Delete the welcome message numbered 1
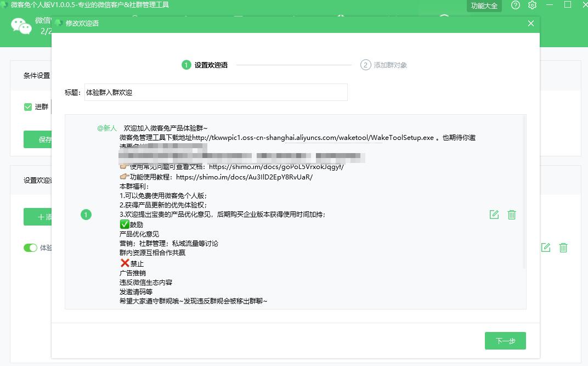 click(x=512, y=215)
